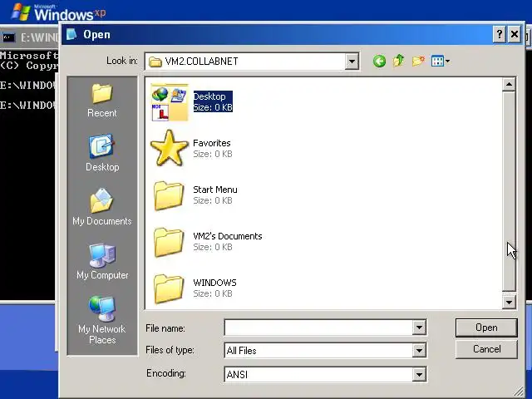Expand the Look in dropdown
Screen dimensions: 532x399
click(352, 62)
